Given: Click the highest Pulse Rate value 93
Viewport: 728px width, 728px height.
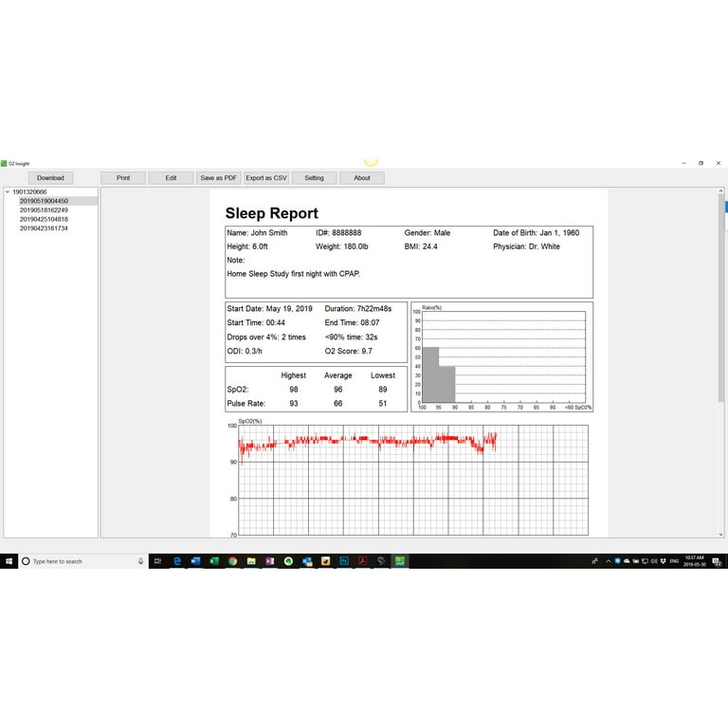Looking at the screenshot, I should tap(294, 404).
